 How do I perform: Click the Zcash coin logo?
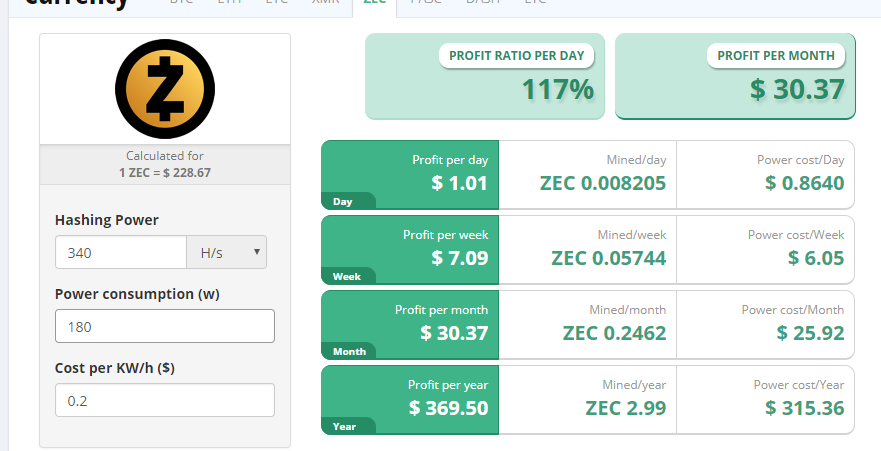[x=165, y=89]
